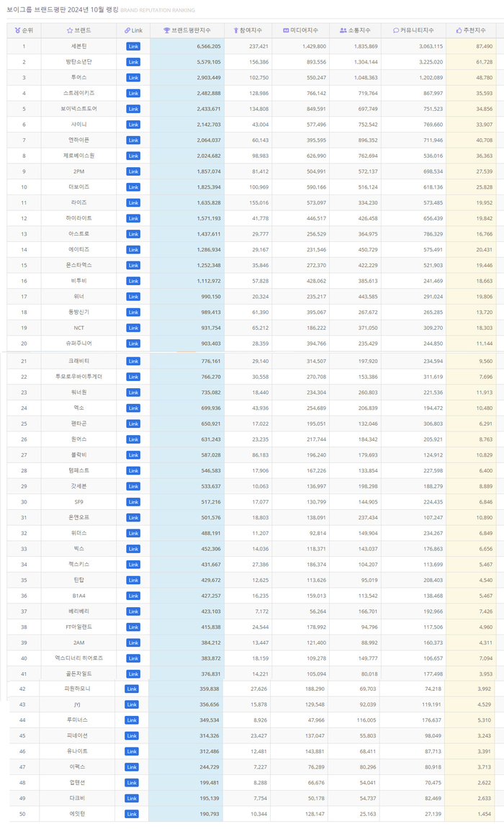Click the Link button for 비투비
The width and height of the screenshot is (504, 829).
pos(133,282)
